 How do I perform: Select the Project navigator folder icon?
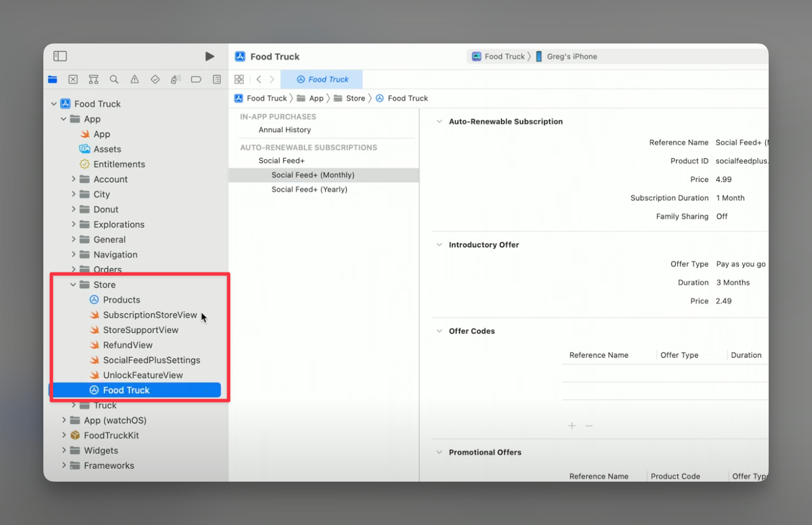click(53, 79)
